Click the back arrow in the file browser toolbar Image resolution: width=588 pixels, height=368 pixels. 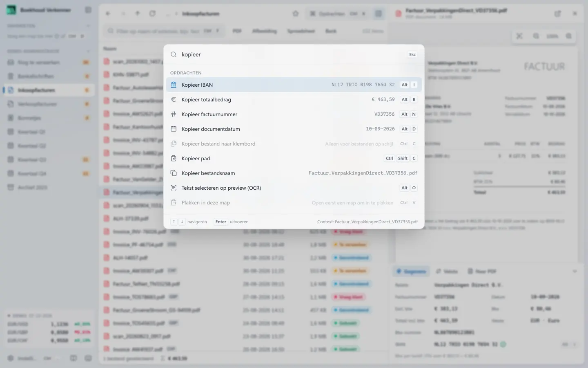(x=108, y=13)
